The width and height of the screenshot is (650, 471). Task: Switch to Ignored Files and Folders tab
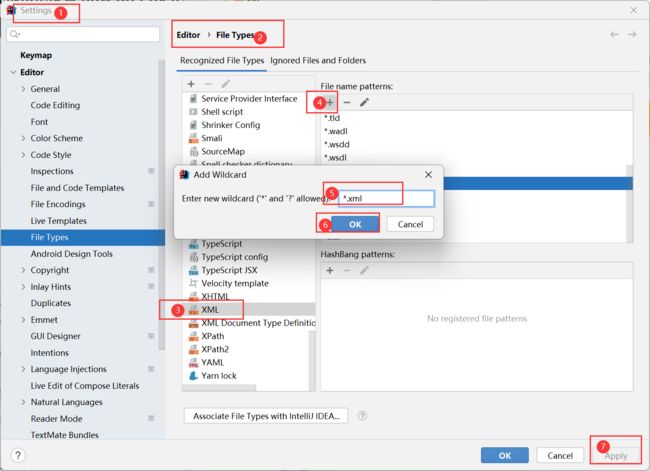pos(318,61)
